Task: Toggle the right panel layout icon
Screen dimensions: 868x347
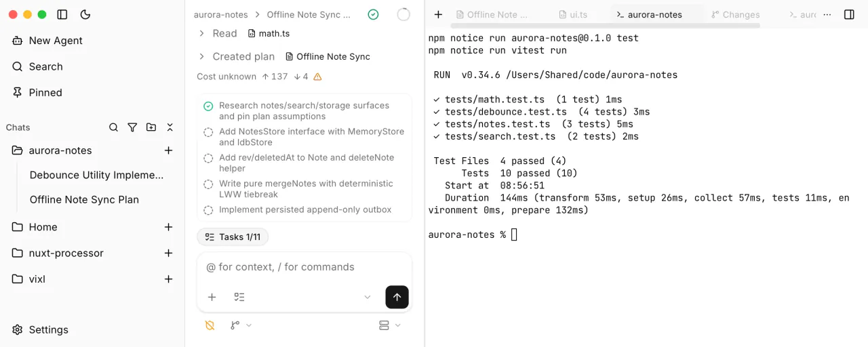Action: 849,14
